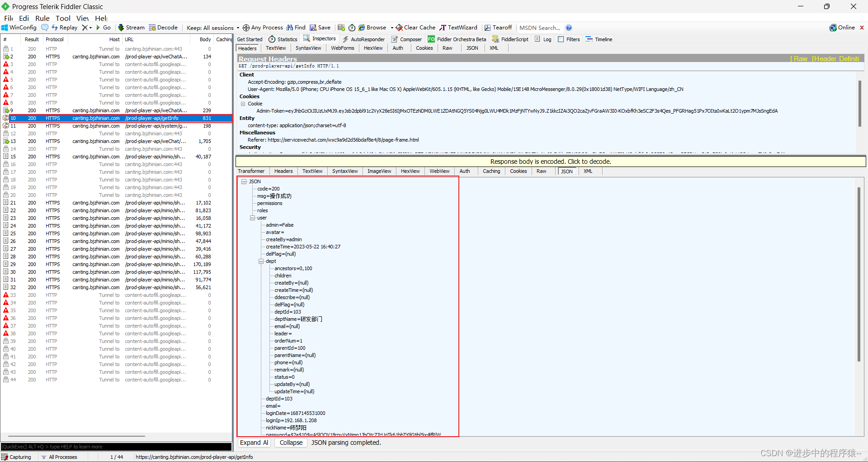Viewport: 868px width, 462px height.
Task: Collapse the Cookie node in request headers
Action: (x=243, y=104)
